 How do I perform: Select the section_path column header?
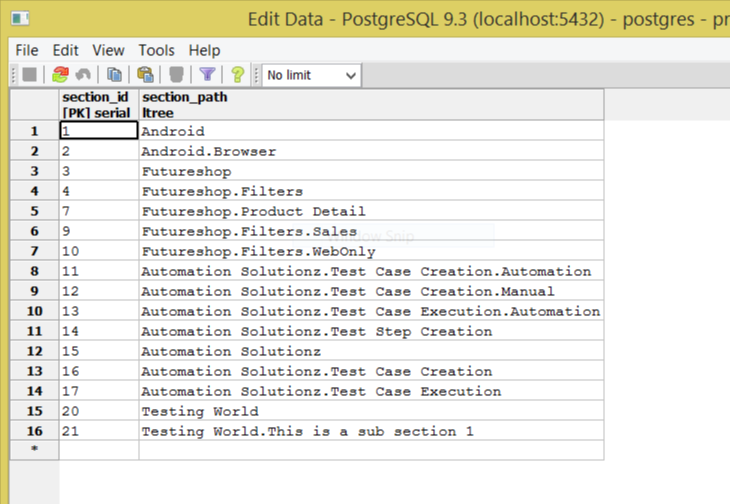[x=371, y=105]
